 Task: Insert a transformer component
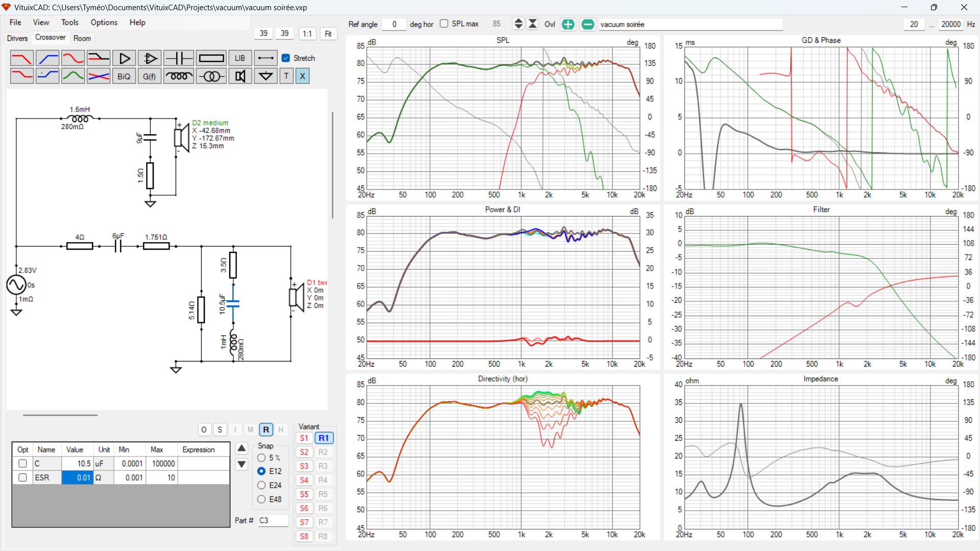tap(211, 76)
